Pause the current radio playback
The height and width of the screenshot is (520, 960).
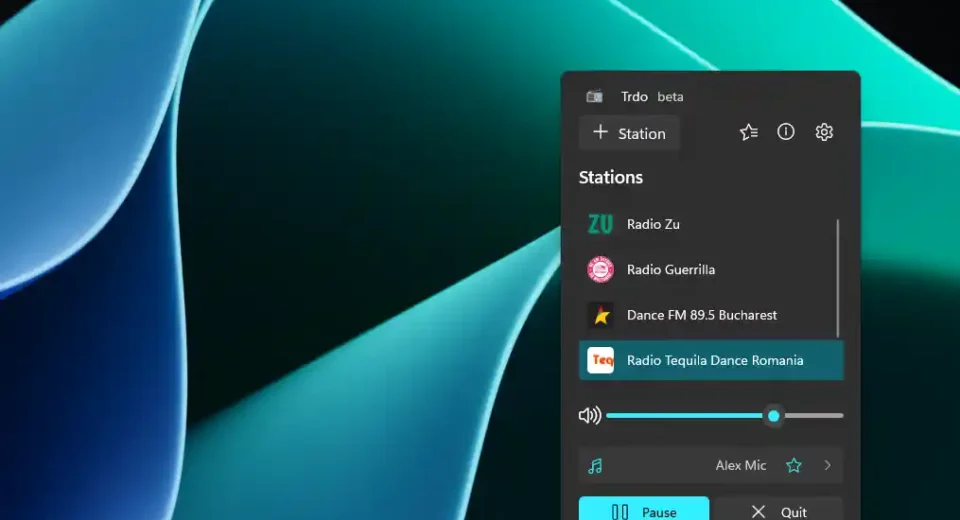pyautogui.click(x=644, y=511)
